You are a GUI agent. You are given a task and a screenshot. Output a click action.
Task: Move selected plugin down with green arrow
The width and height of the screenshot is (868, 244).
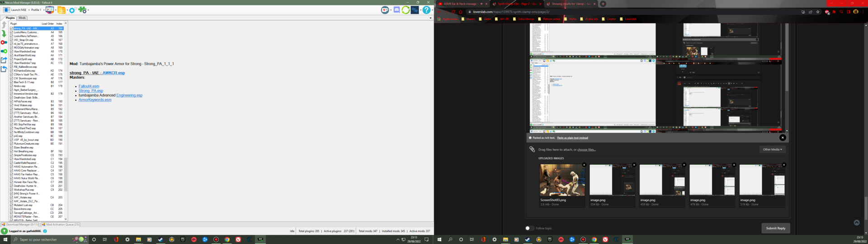pyautogui.click(x=4, y=33)
